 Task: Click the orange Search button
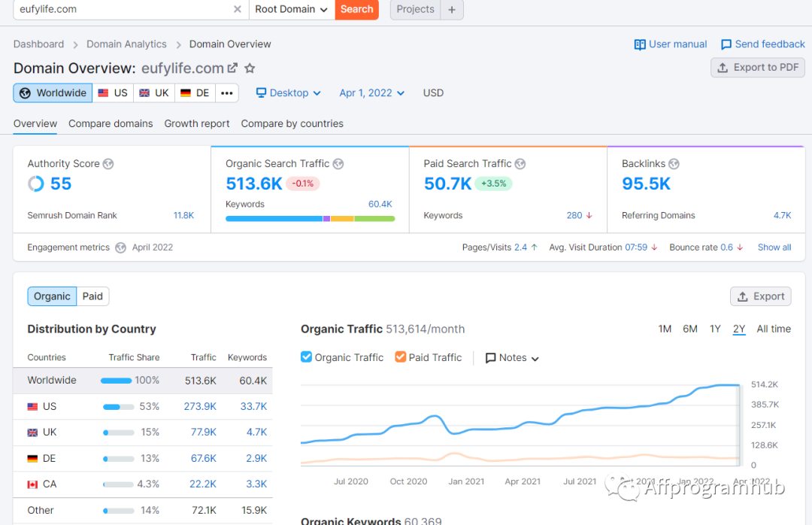[x=357, y=9]
